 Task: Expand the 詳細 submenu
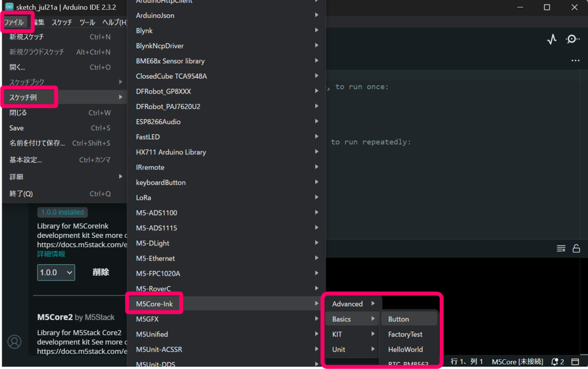point(64,177)
